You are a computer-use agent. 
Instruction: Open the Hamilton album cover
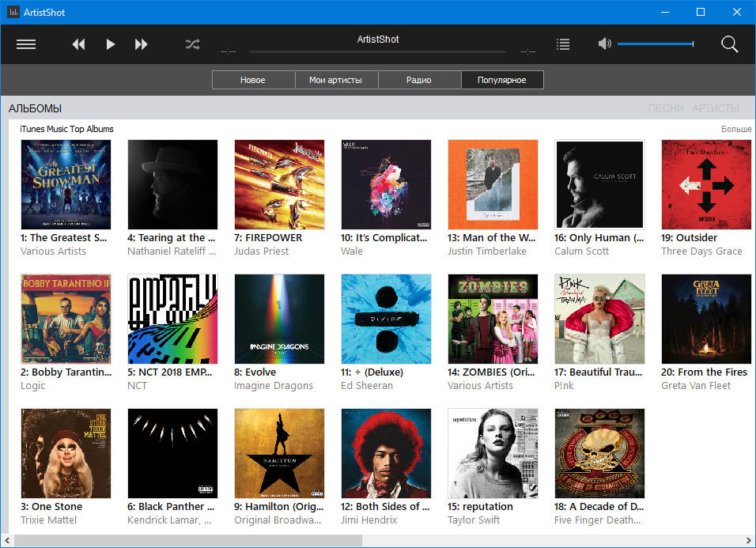[280, 454]
